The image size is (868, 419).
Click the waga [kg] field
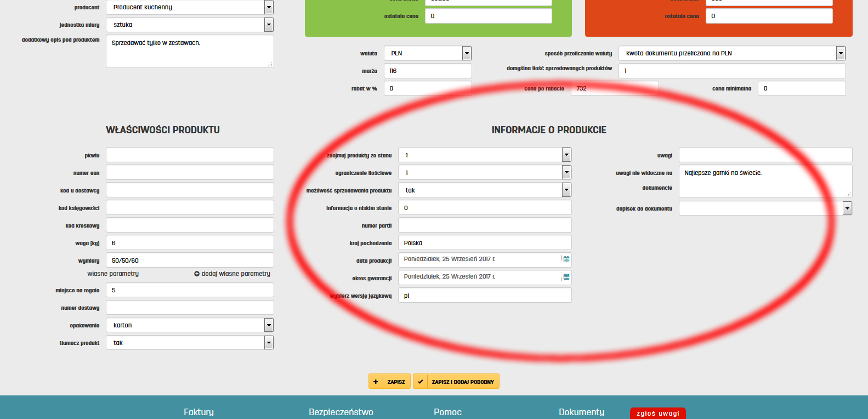[x=190, y=242]
